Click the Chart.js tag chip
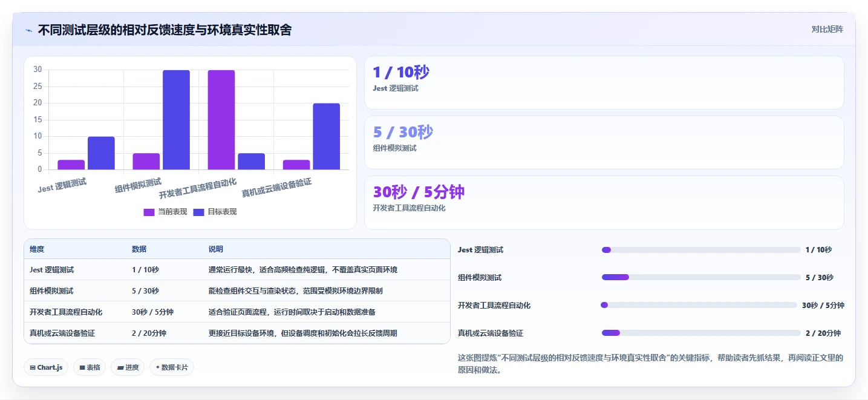This screenshot has height=400, width=868. tap(46, 367)
